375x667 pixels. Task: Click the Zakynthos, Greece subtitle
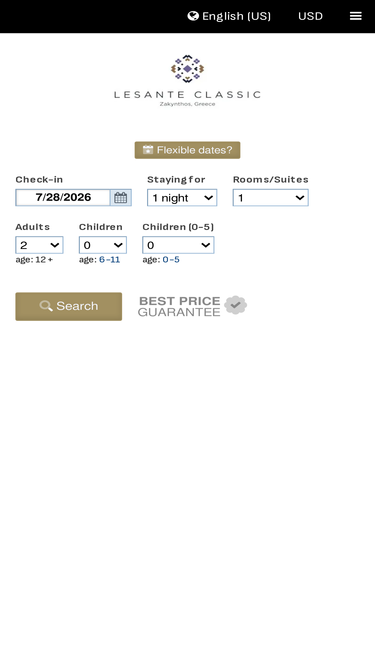coord(188,104)
